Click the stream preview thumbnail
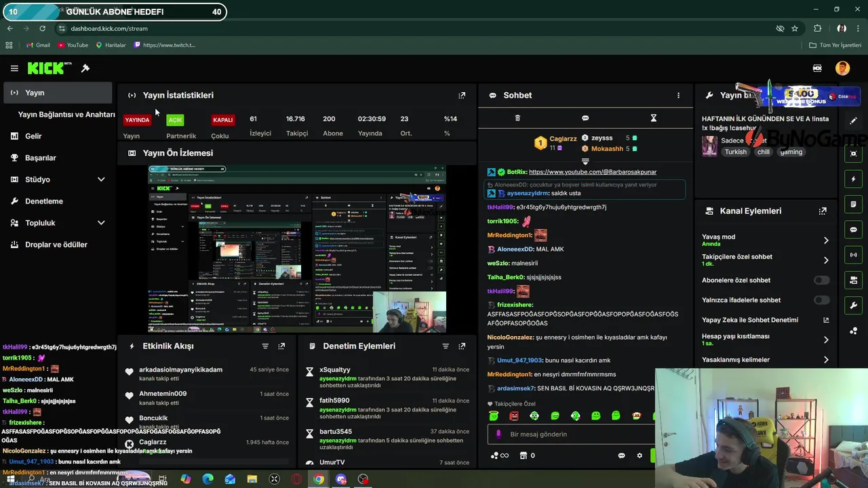Viewport: 868px width, 488px height. click(x=297, y=249)
